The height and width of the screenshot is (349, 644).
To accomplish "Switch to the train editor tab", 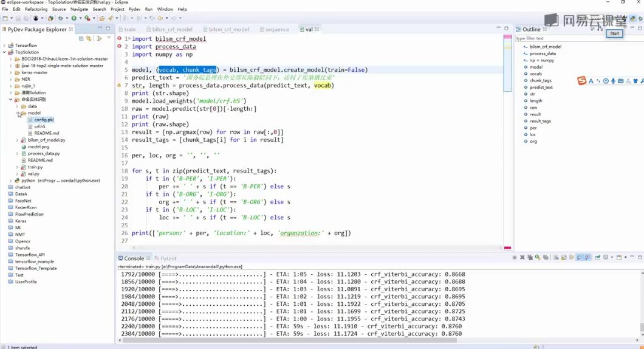I will pyautogui.click(x=129, y=29).
